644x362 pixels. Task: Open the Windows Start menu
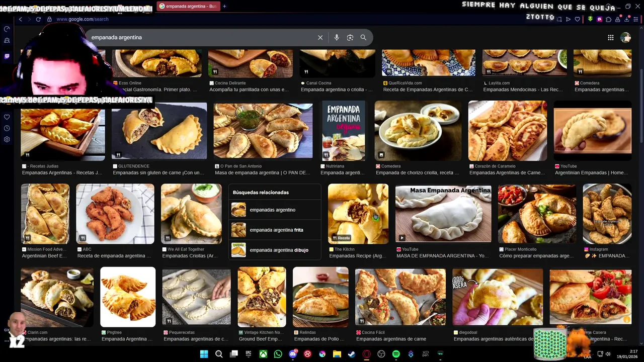(204, 354)
